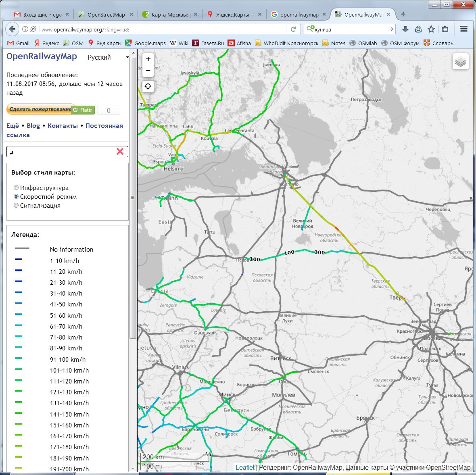Open the Ещё link
The width and height of the screenshot is (476, 475).
[13, 126]
